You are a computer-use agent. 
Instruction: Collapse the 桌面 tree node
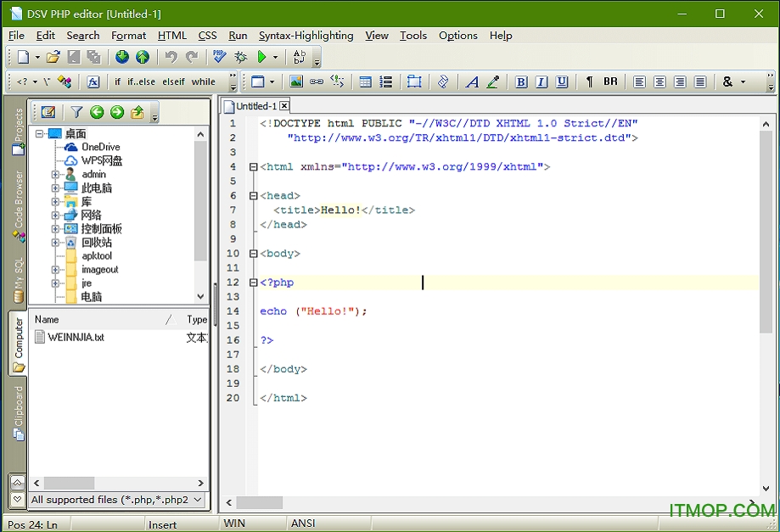coord(41,132)
